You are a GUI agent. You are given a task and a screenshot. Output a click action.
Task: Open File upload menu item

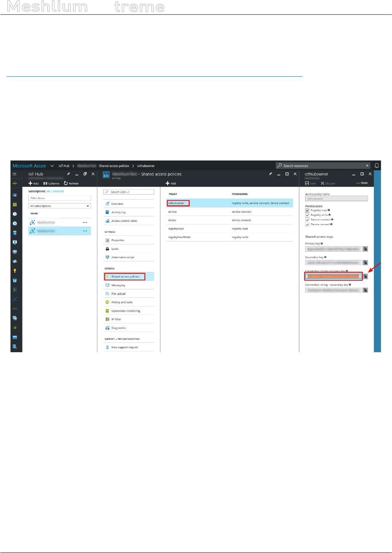point(129,294)
